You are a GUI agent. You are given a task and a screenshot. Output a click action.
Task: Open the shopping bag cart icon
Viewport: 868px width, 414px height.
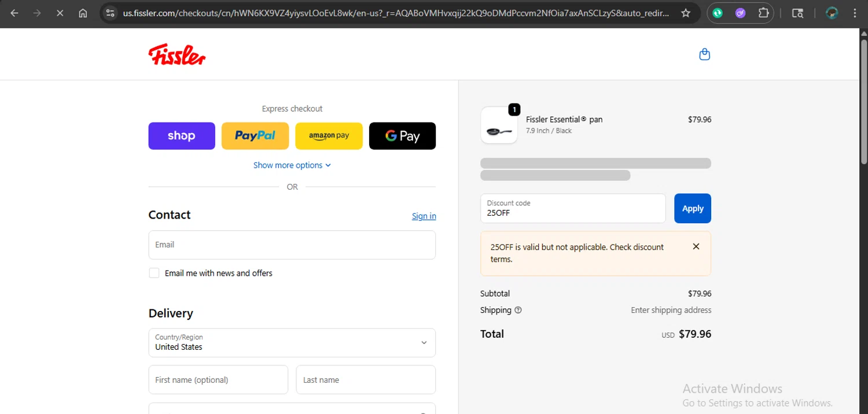tap(704, 54)
